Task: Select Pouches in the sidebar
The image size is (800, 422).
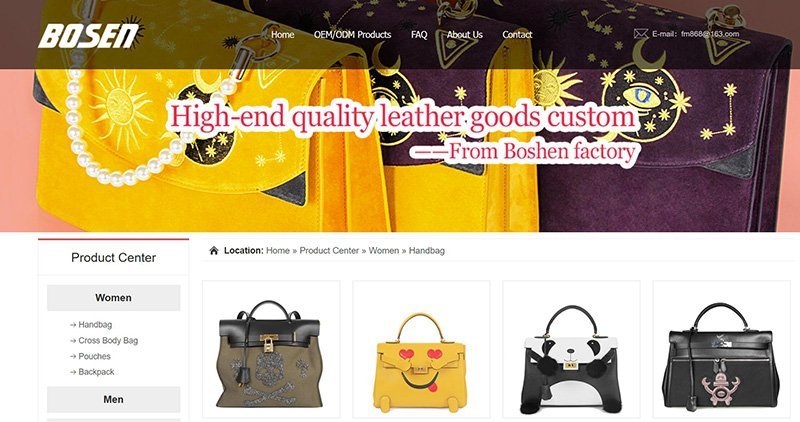Action: pos(94,356)
